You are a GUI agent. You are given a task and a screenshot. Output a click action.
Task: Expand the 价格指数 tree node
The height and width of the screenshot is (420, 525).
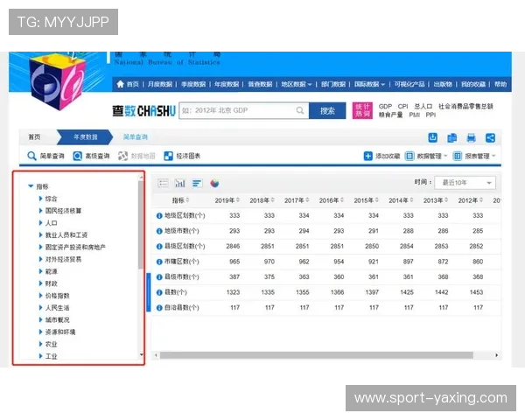pos(40,296)
